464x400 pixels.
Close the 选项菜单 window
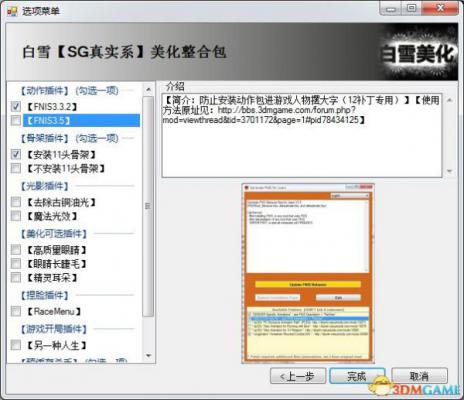441,8
